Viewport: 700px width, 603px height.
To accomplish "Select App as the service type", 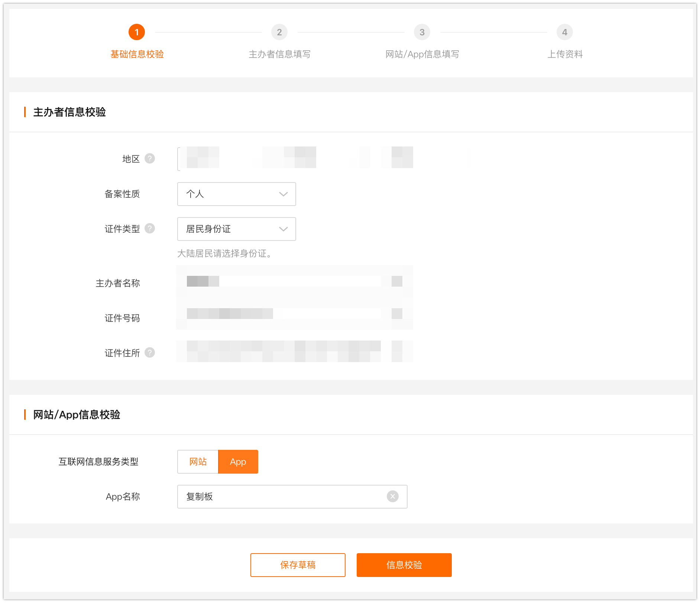I will pyautogui.click(x=238, y=462).
